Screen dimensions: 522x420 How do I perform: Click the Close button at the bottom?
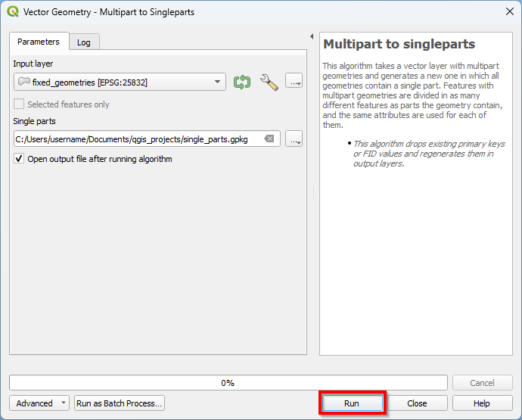click(417, 403)
